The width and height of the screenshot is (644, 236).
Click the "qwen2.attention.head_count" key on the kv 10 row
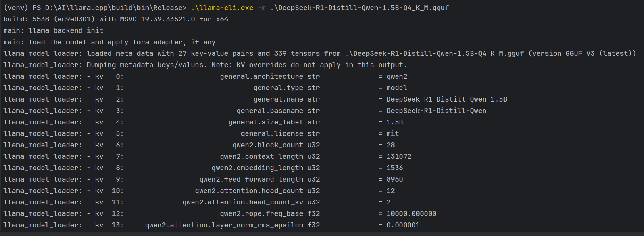click(249, 191)
